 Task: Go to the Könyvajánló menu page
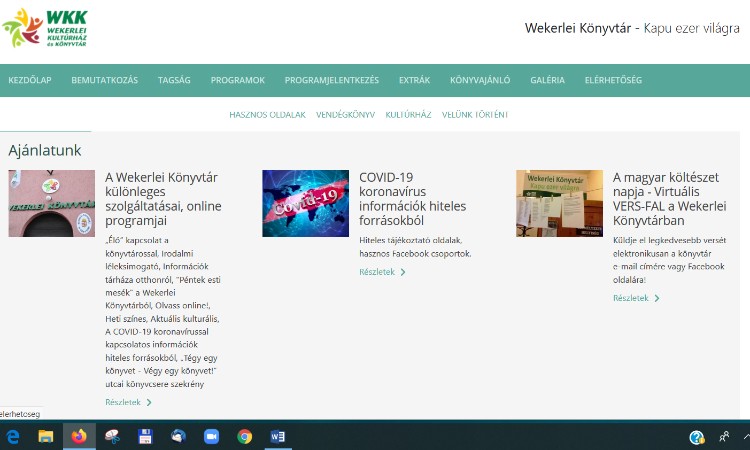pos(480,80)
